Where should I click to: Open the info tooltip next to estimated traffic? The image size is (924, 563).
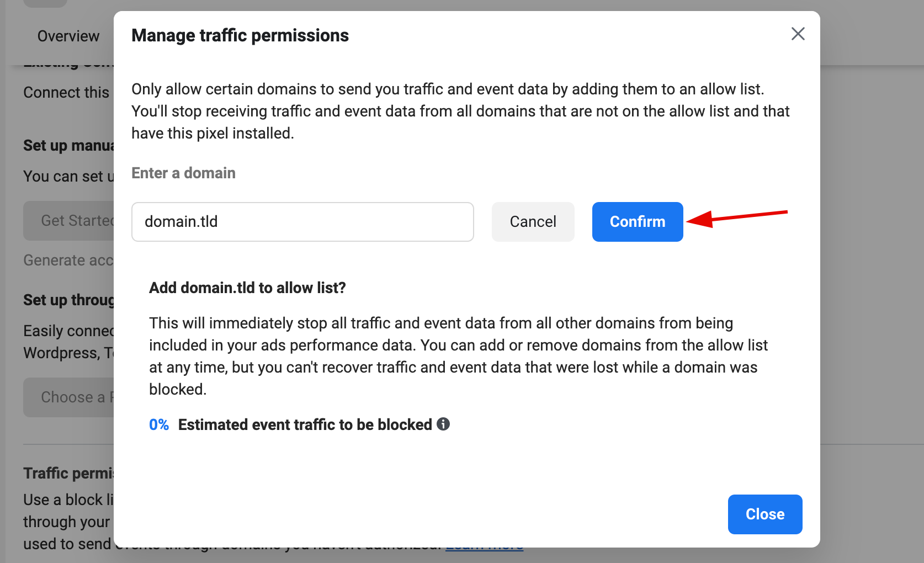[x=443, y=424]
